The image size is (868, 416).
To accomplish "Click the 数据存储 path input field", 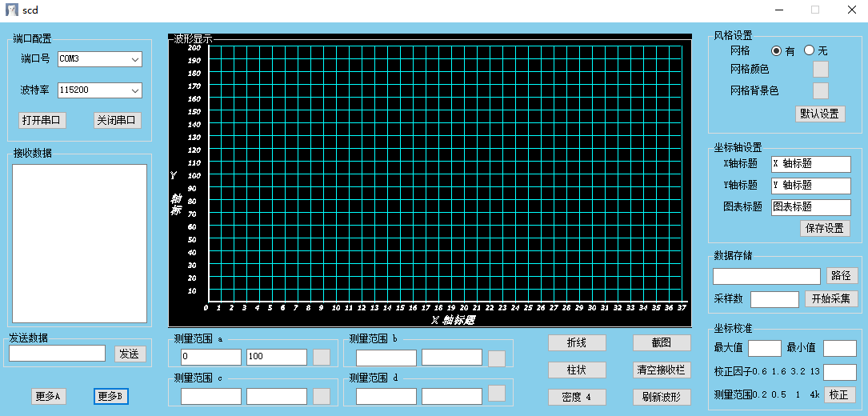I will (x=766, y=276).
